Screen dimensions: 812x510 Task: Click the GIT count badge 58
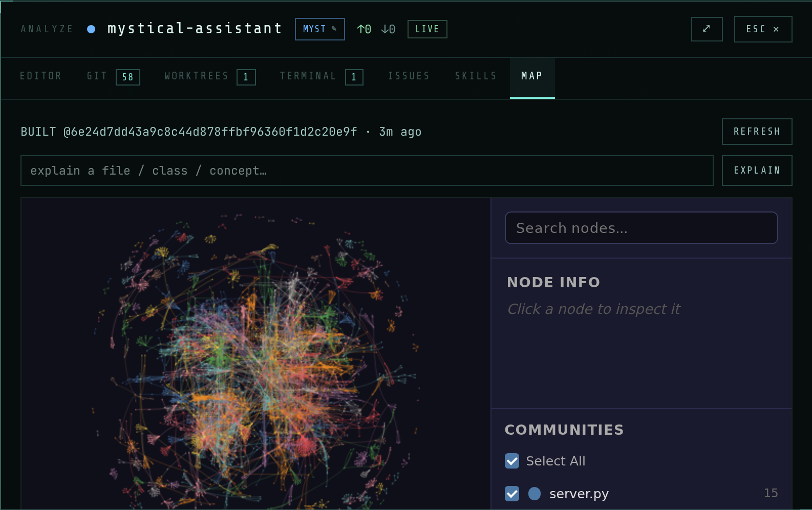pyautogui.click(x=128, y=77)
